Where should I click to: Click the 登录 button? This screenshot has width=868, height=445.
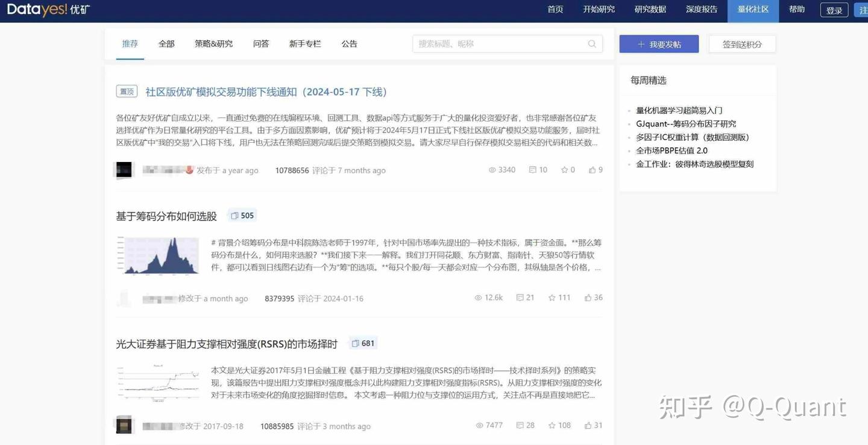coord(834,10)
